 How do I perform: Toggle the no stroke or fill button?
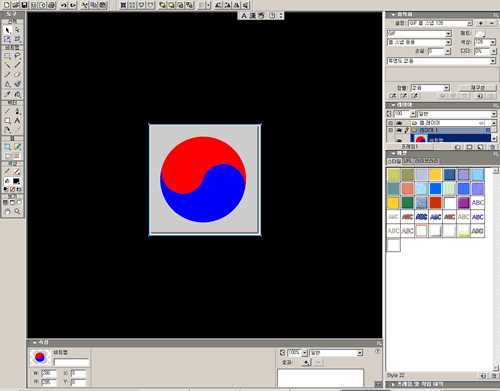pyautogui.click(x=12, y=189)
